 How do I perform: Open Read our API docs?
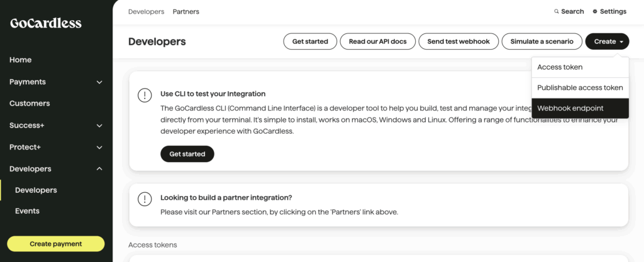[377, 41]
